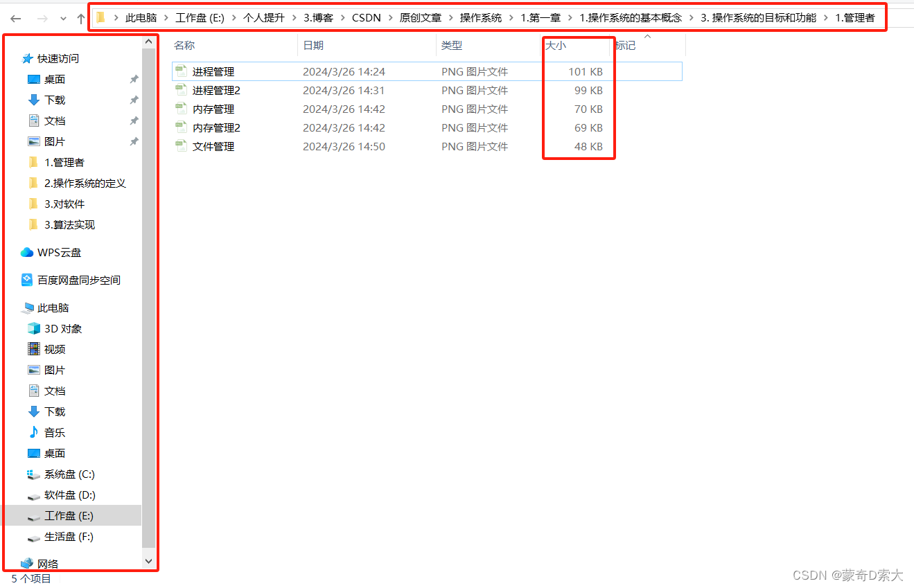Click 1.第一章 breadcrumb segment
914x588 pixels.
pos(541,18)
